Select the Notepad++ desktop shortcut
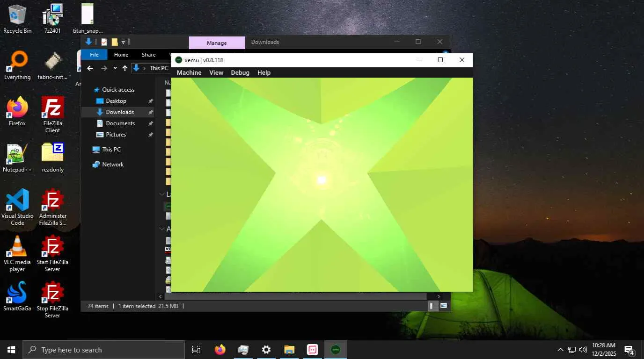 point(17,158)
